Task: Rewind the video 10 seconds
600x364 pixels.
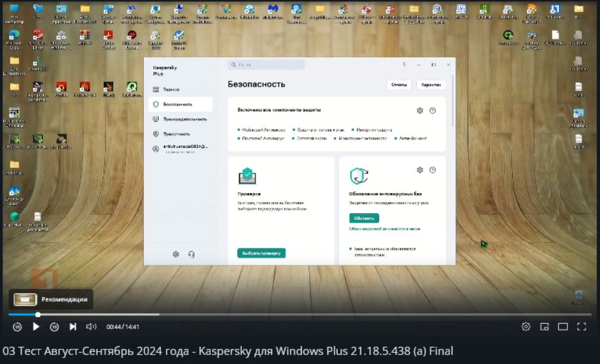Action: click(x=17, y=327)
